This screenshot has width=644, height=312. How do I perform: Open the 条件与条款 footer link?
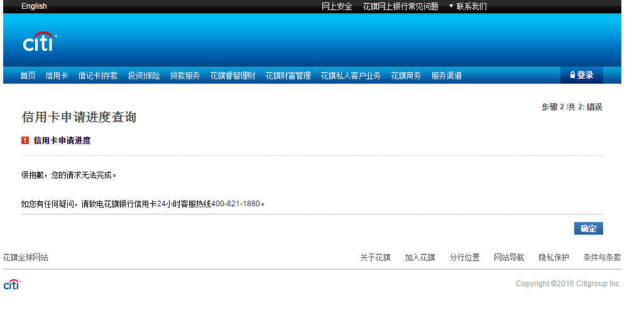(x=602, y=258)
